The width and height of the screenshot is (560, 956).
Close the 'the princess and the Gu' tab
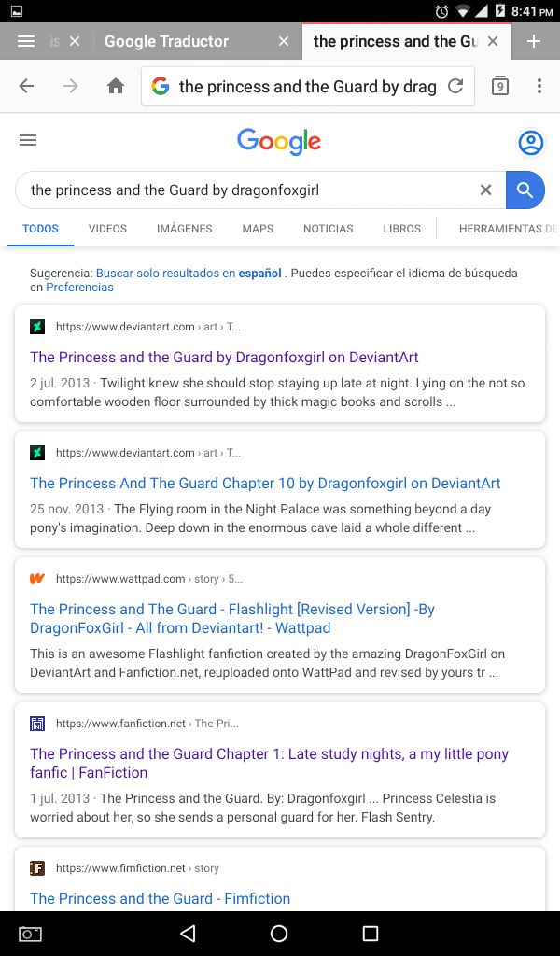pyautogui.click(x=493, y=41)
